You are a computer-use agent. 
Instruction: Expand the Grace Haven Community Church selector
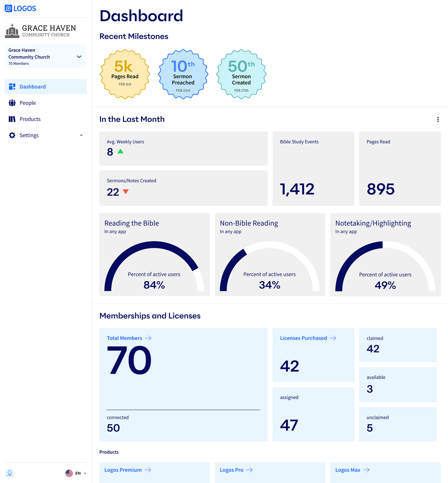pos(45,56)
